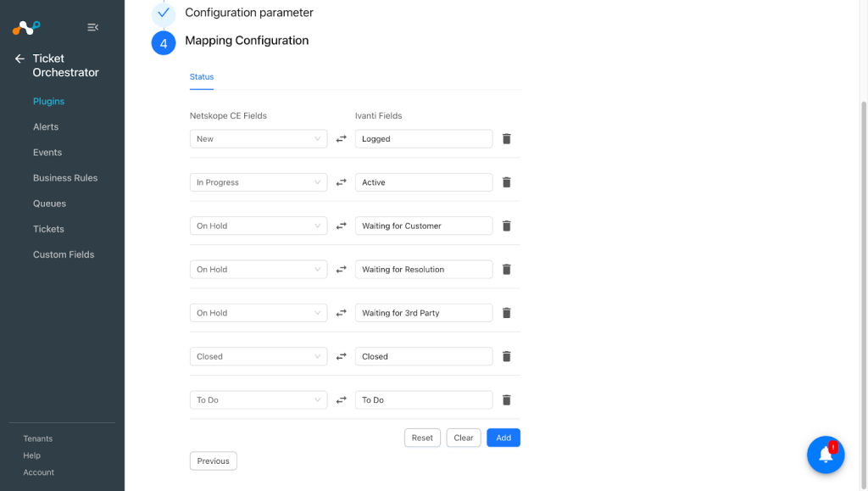Go back using the Ticket Orchestrator arrow
Viewport: 868px width, 491px height.
click(x=20, y=59)
